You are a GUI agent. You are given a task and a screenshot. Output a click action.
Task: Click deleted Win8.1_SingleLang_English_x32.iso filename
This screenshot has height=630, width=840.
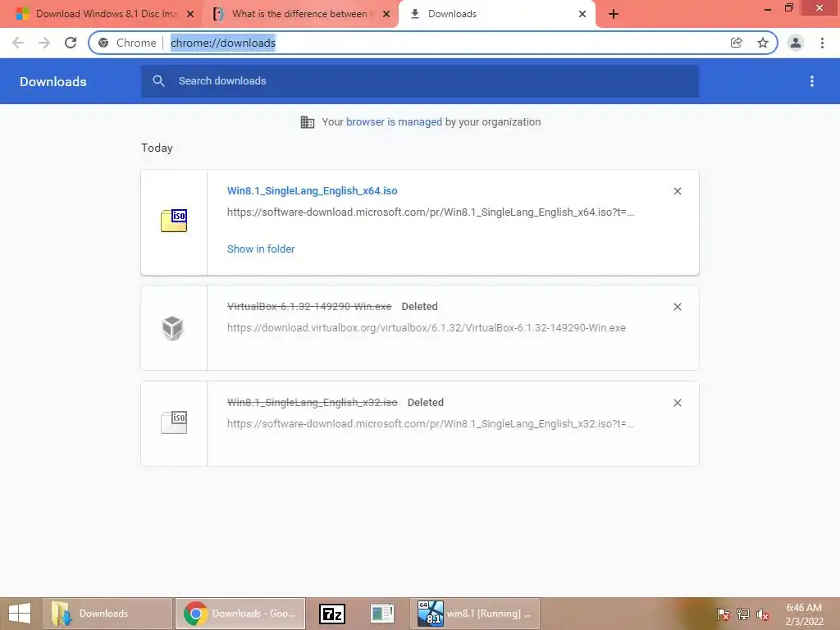[313, 402]
